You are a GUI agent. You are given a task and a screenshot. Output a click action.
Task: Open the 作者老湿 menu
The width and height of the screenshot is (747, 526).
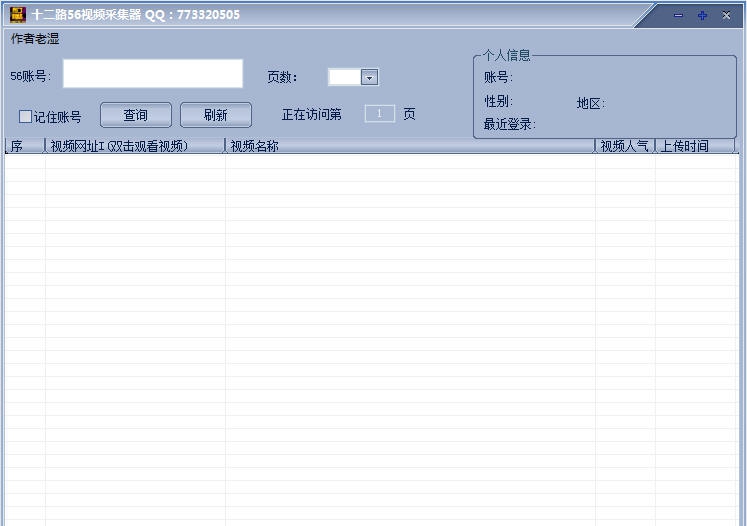pyautogui.click(x=35, y=39)
